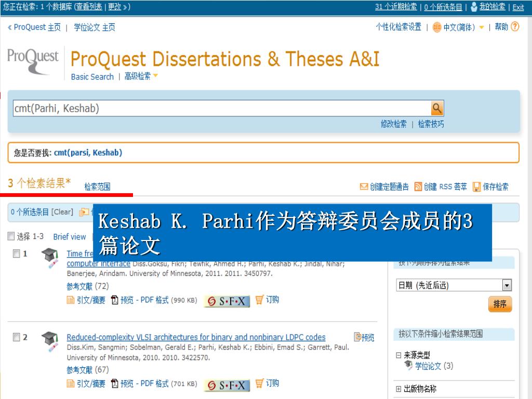The height and width of the screenshot is (399, 532).
Task: Click Exit link at top right
Action: pyautogui.click(x=518, y=7)
